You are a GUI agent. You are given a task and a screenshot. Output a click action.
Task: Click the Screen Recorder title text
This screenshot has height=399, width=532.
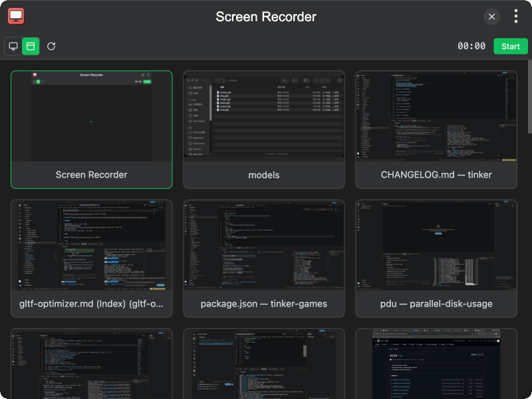pyautogui.click(x=266, y=17)
